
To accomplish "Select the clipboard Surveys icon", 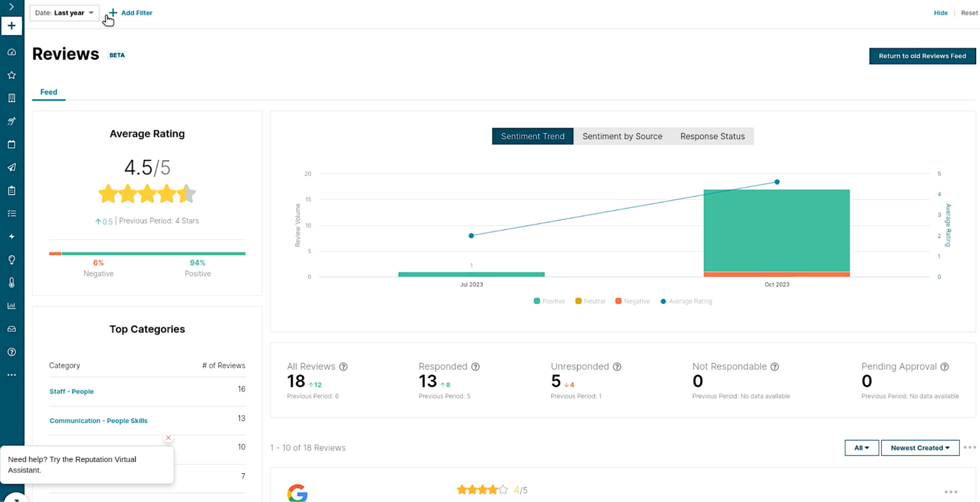I will pos(11,190).
